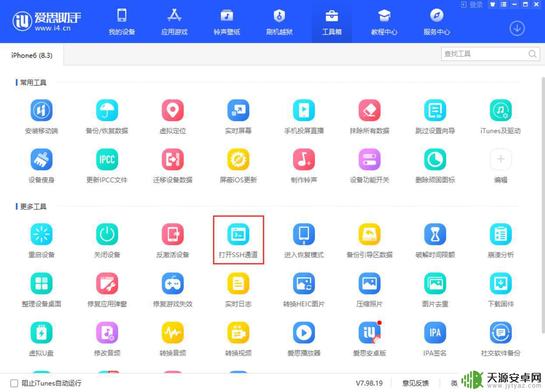Screen dimensions: 545x392
Task: Click the 爱思助手 logo
Action: click(x=47, y=21)
